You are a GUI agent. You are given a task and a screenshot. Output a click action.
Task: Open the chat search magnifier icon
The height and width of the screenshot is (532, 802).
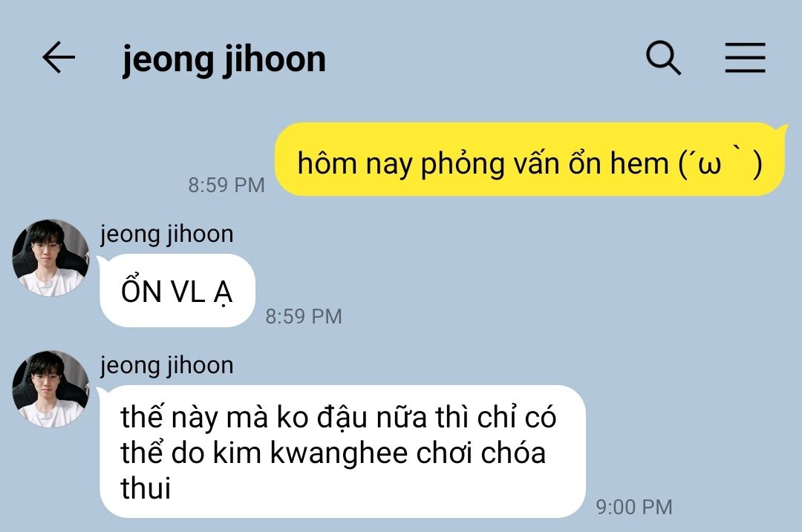point(663,58)
